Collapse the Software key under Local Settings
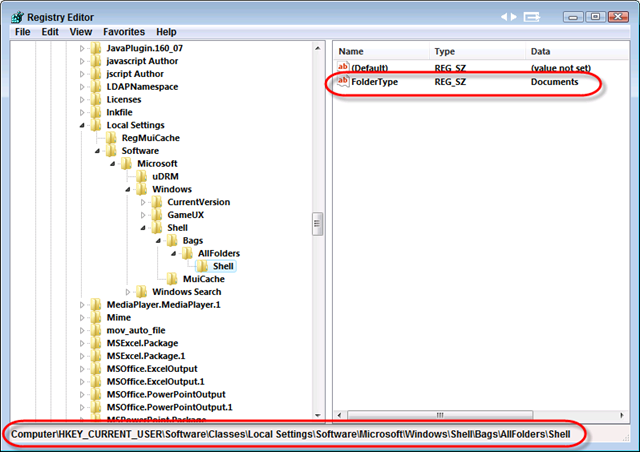Viewport: 640px width, 452px height. 97,151
